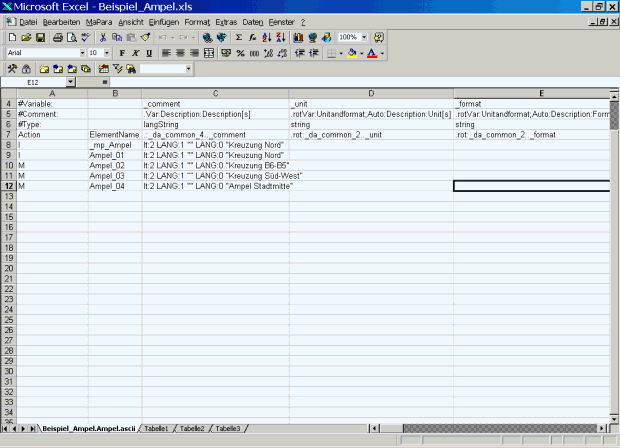Apply thousands separator 000 icon
The height and width of the screenshot is (448, 620).
tap(254, 53)
